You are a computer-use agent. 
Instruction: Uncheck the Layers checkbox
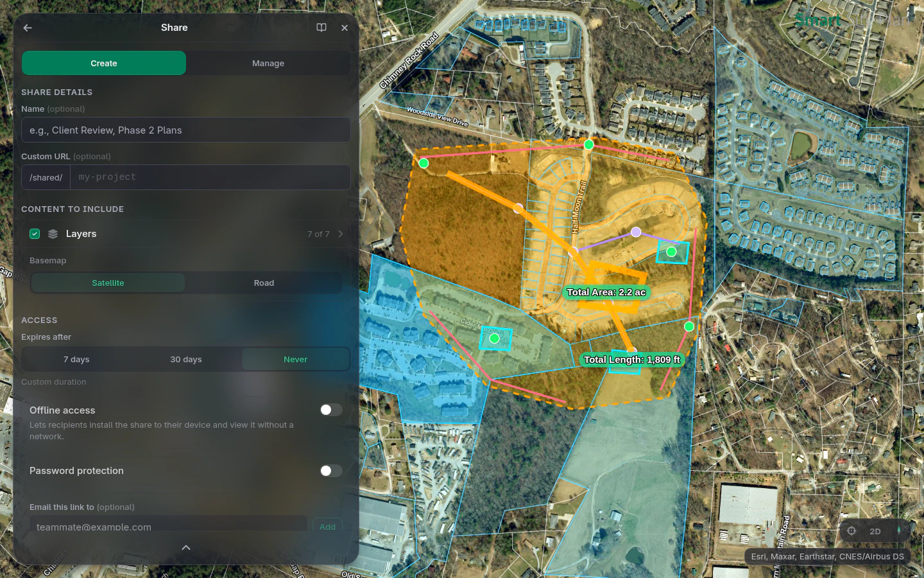35,234
